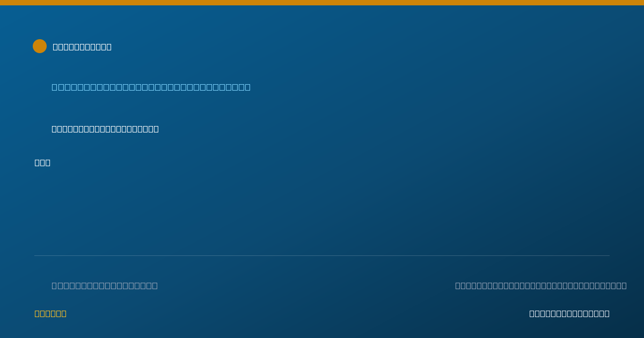Click the long gray text line at lower right
644x338 pixels.
click(541, 285)
